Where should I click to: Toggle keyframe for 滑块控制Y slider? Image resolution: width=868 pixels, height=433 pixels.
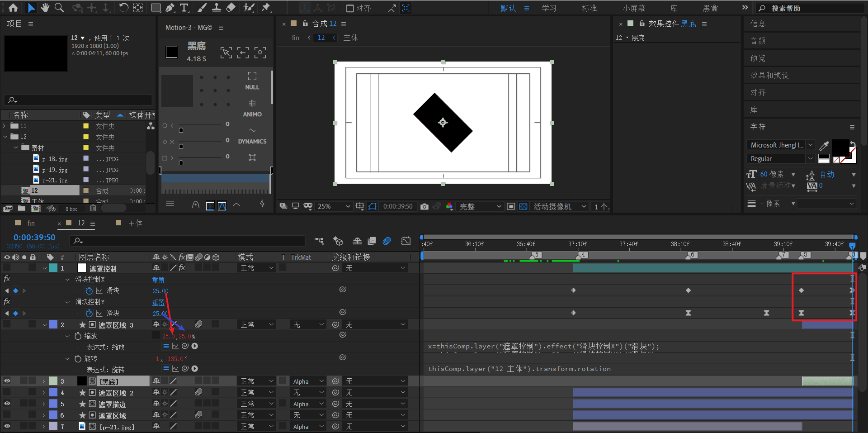click(x=15, y=313)
